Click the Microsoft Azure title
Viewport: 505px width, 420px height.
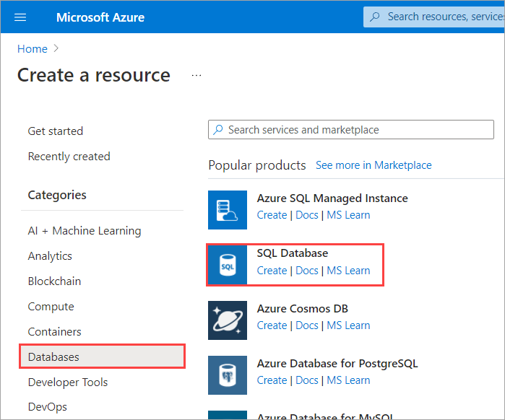tap(100, 17)
